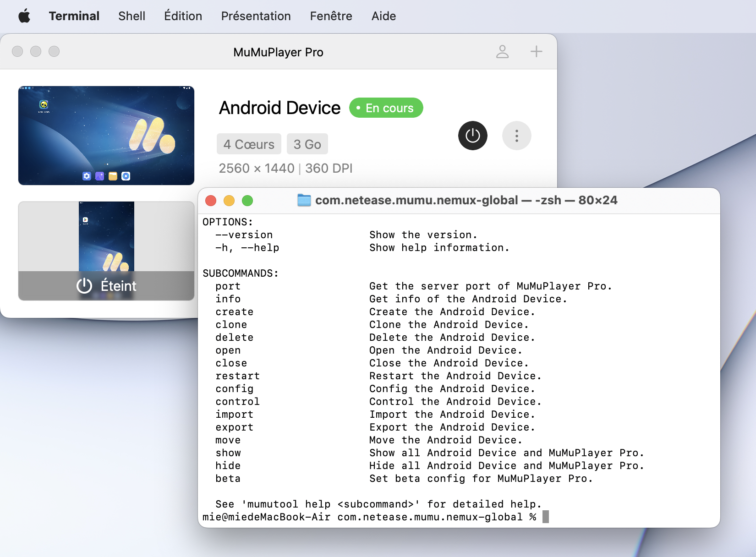Open the Édition menu
Image resolution: width=756 pixels, height=557 pixels.
click(183, 16)
